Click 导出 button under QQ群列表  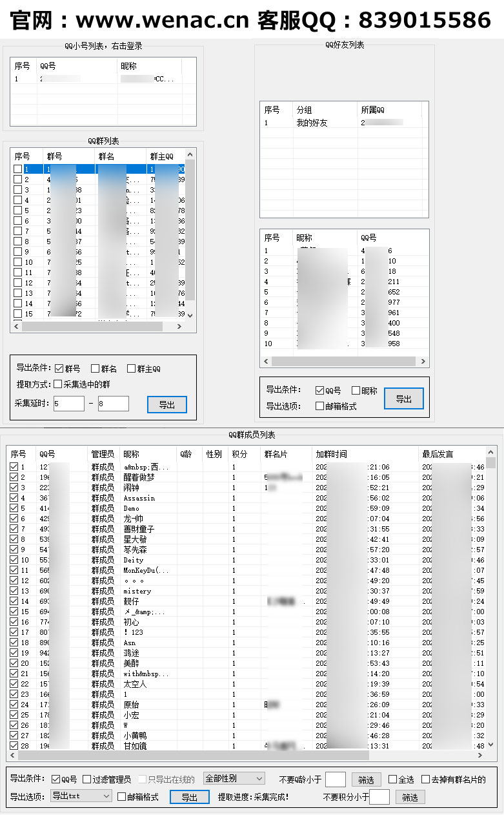(166, 404)
